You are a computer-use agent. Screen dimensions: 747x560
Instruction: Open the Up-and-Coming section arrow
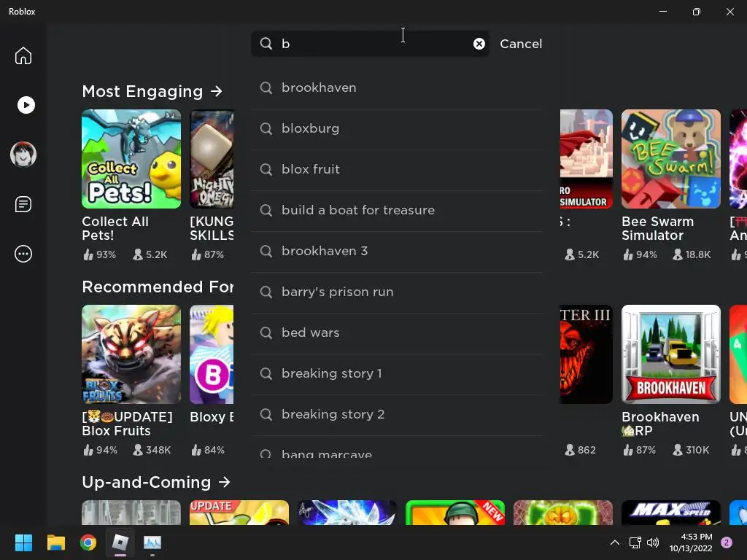click(x=224, y=482)
